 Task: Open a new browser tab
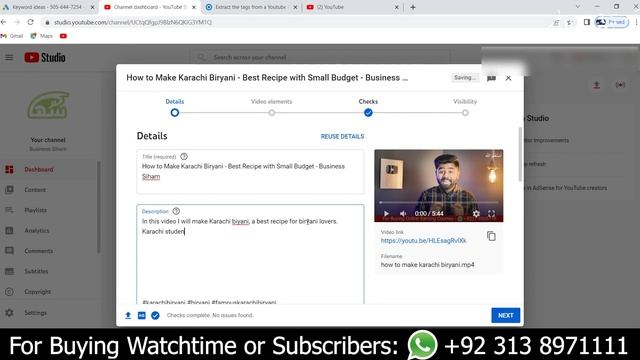(x=413, y=7)
